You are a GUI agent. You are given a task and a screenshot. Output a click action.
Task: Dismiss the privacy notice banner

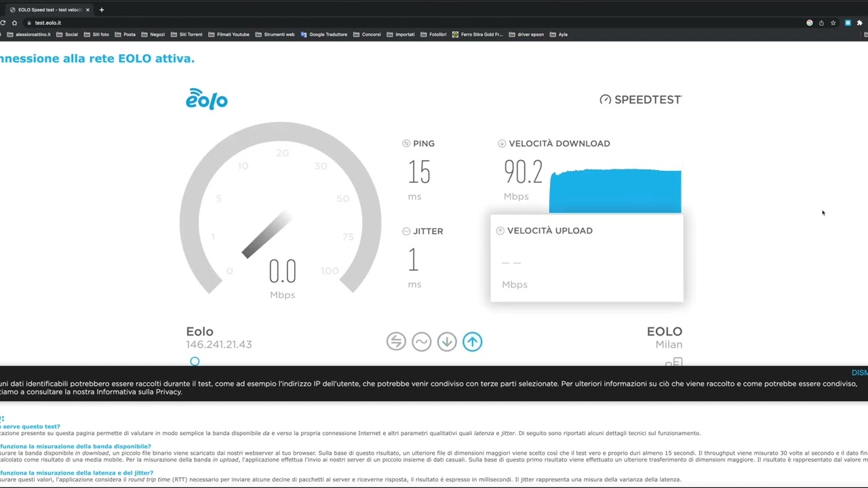click(860, 373)
